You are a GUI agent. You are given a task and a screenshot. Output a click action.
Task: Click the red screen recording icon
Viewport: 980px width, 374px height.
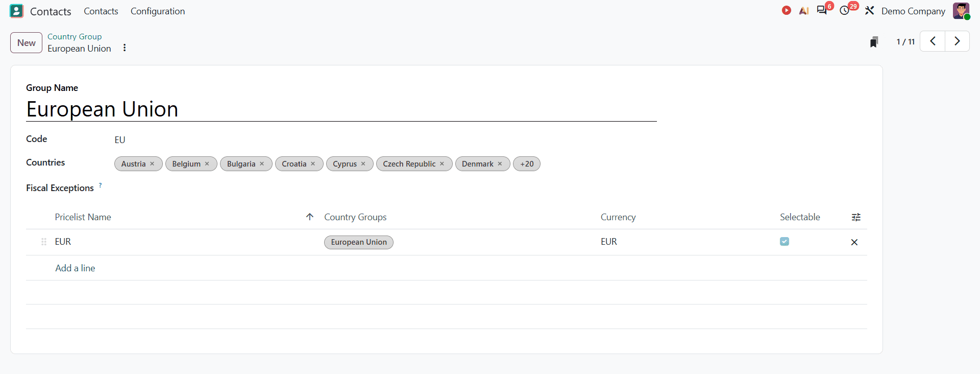pos(787,11)
